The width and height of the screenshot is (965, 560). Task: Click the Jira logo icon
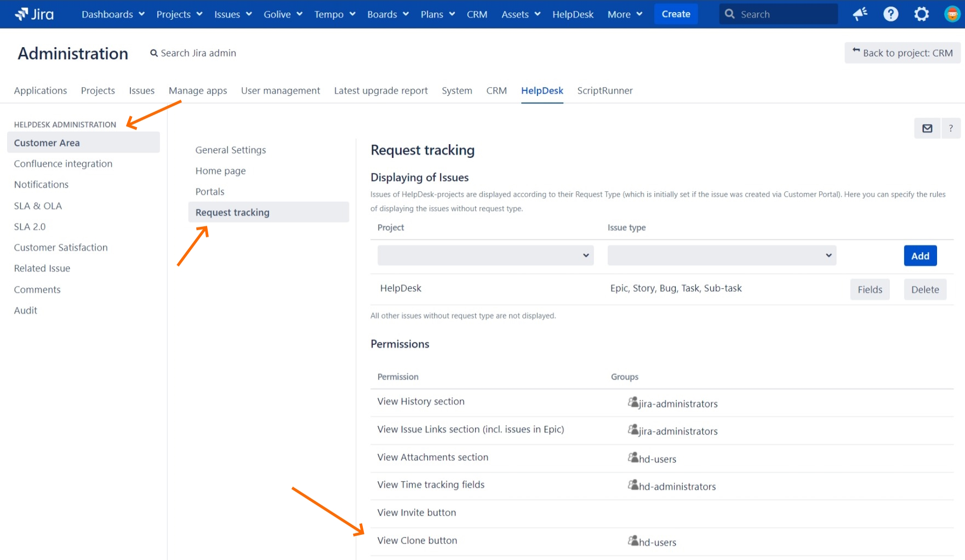pyautogui.click(x=22, y=14)
